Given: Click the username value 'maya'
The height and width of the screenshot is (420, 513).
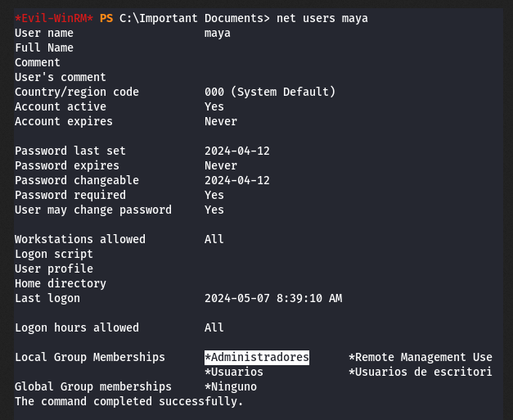Looking at the screenshot, I should click(218, 34).
